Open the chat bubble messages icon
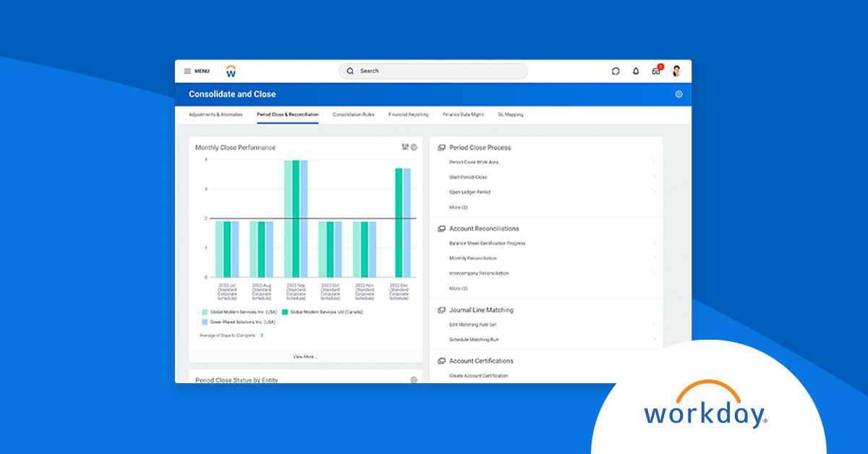The width and height of the screenshot is (868, 454). point(616,71)
